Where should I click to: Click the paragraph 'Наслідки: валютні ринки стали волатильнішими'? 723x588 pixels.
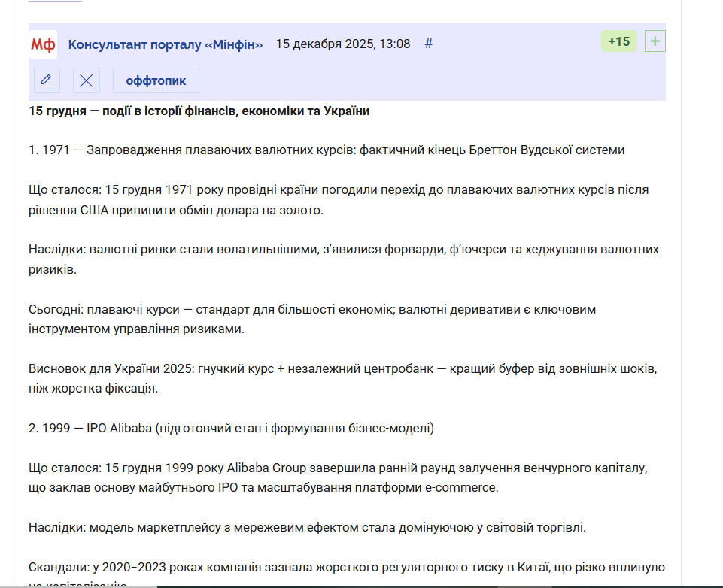pyautogui.click(x=344, y=259)
